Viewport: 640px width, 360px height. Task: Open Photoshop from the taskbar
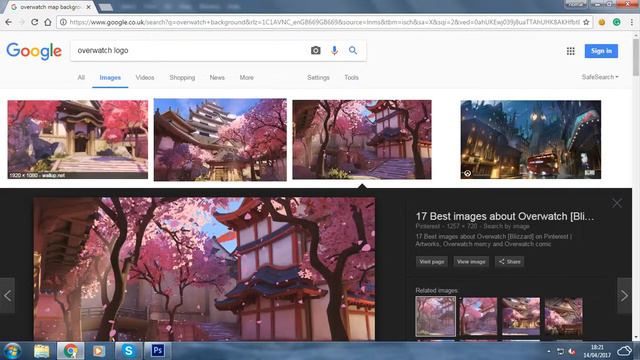pyautogui.click(x=158, y=351)
